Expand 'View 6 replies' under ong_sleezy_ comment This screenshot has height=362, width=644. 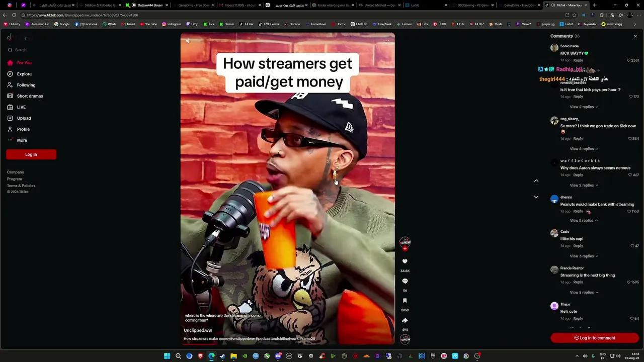[584, 149]
